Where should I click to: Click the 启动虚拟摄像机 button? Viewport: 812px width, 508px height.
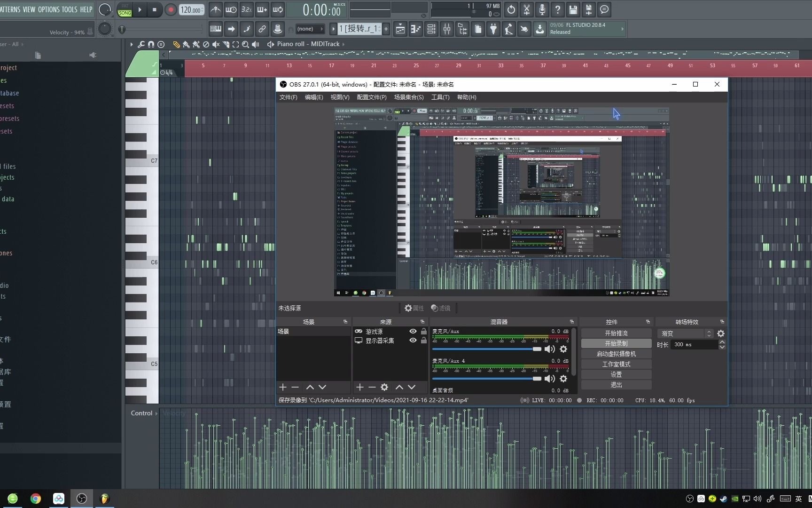point(616,354)
